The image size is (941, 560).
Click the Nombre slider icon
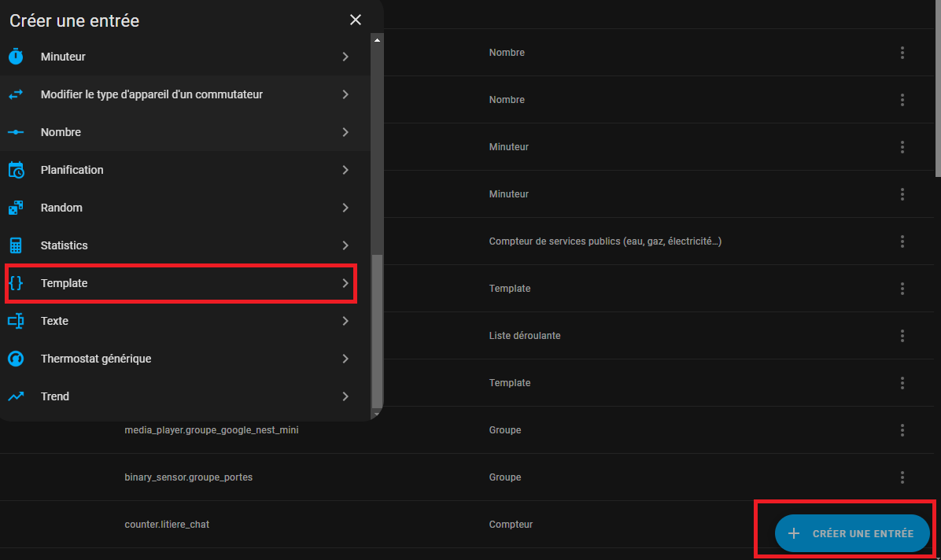click(17, 132)
